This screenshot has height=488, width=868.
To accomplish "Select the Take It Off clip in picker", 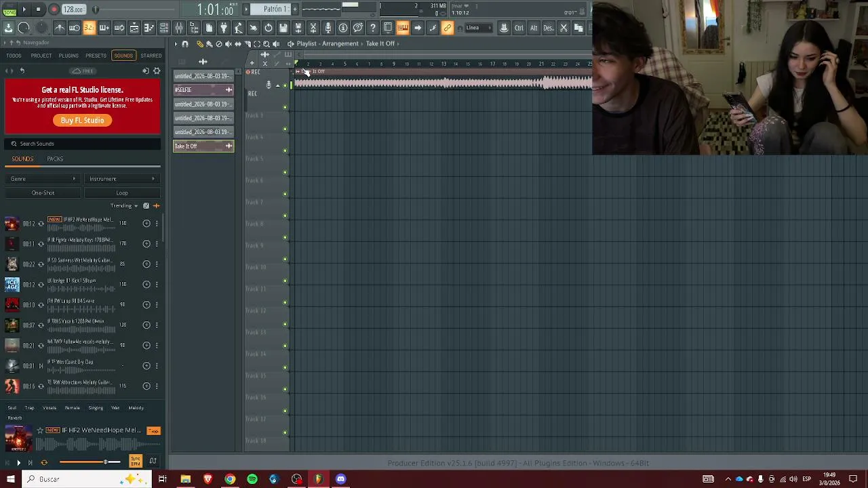I will coord(203,146).
